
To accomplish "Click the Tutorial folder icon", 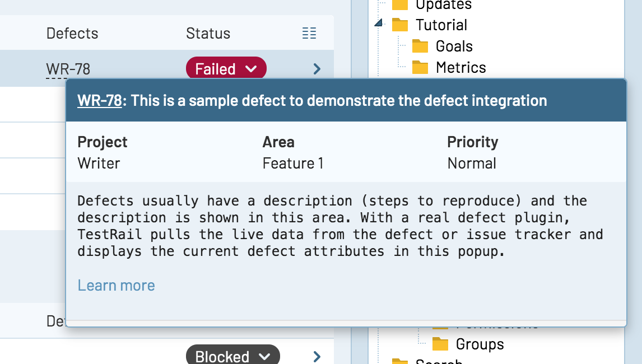I will coord(400,25).
